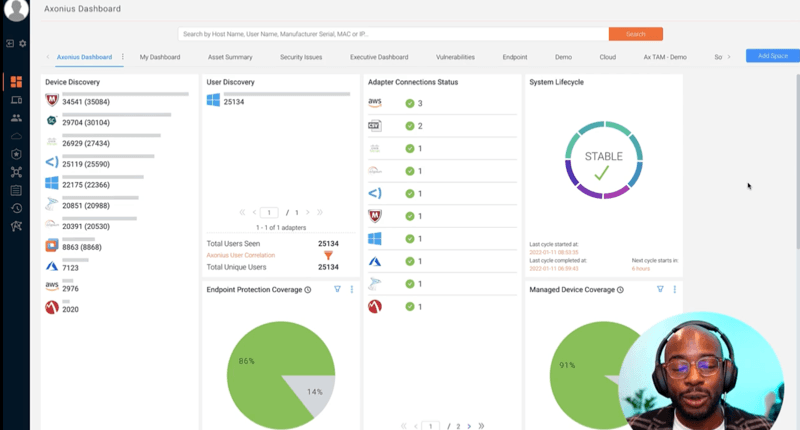Open the Devices page from sidebar

[16, 100]
